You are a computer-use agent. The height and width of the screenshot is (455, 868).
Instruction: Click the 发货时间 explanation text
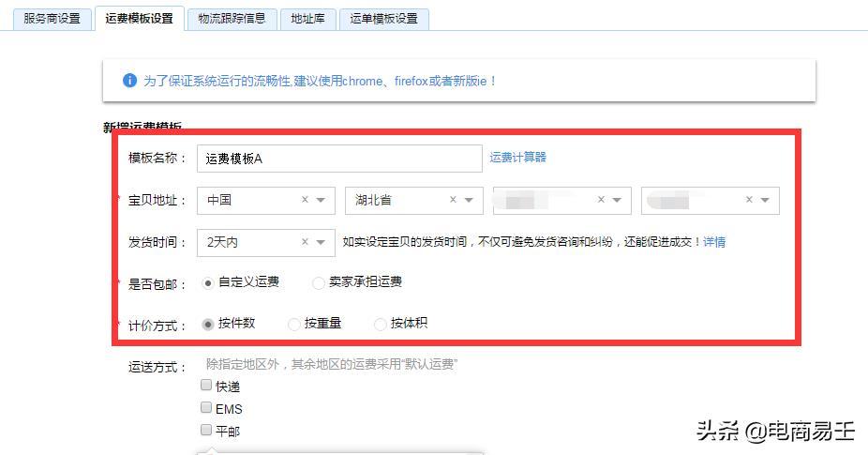click(521, 242)
